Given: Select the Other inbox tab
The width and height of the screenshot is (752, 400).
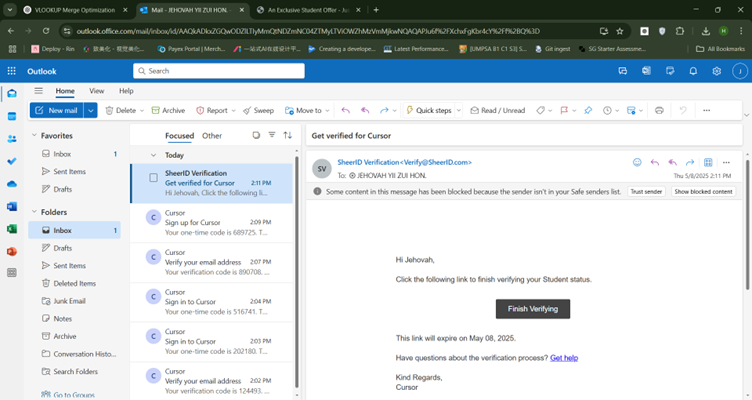Looking at the screenshot, I should 212,136.
